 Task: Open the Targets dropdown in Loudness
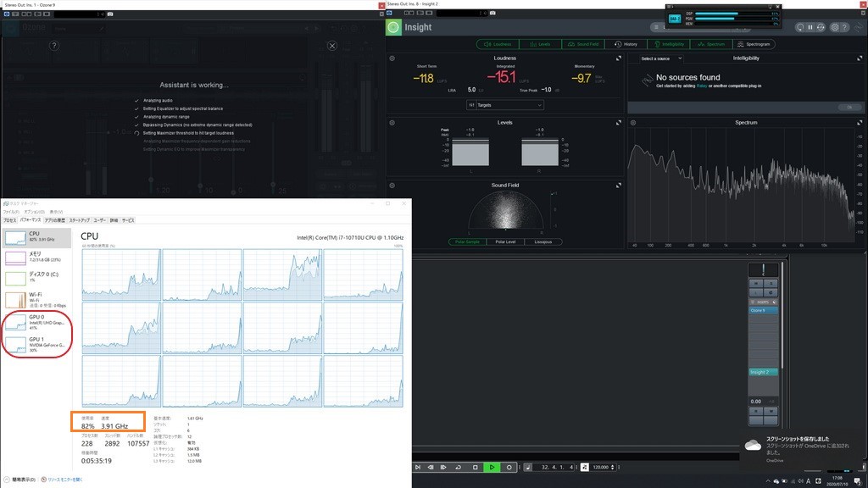505,105
